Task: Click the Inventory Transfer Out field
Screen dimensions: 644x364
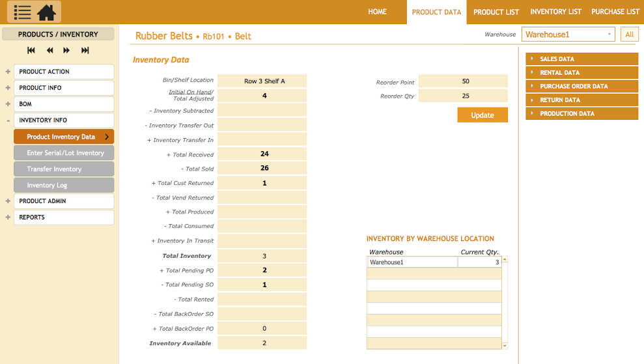Action: tap(262, 125)
